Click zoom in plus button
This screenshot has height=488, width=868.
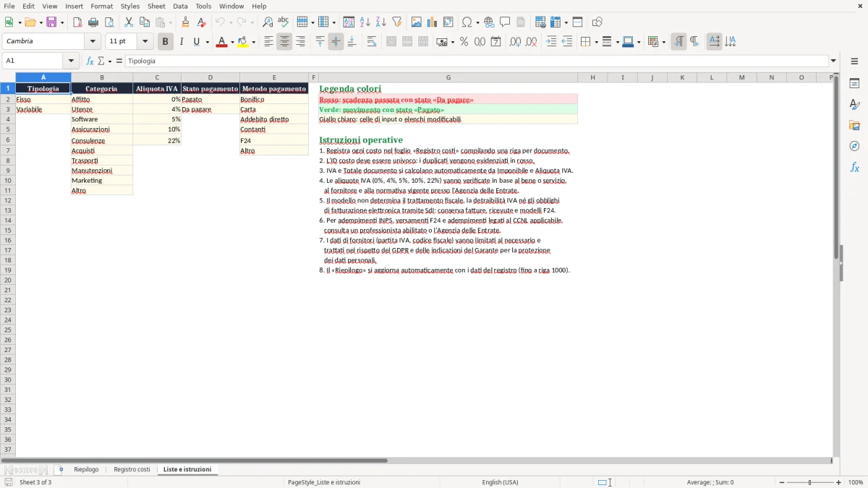pos(839,482)
